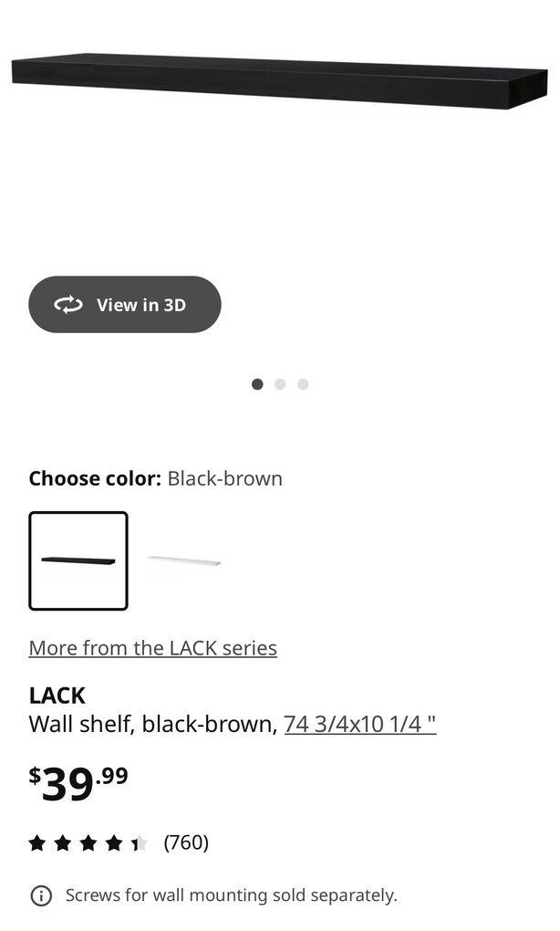The height and width of the screenshot is (931, 560).
Task: Select the first image carousel dot
Action: (x=257, y=384)
